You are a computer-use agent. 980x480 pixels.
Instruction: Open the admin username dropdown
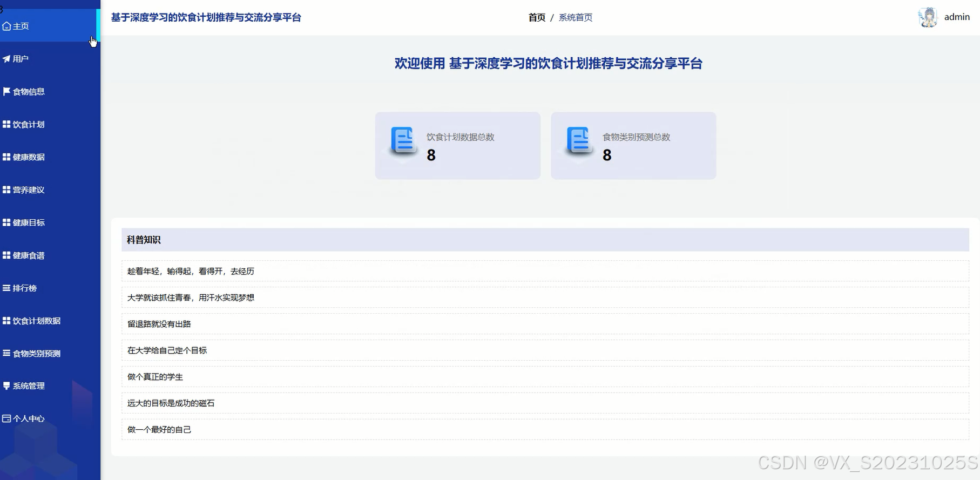click(x=957, y=17)
